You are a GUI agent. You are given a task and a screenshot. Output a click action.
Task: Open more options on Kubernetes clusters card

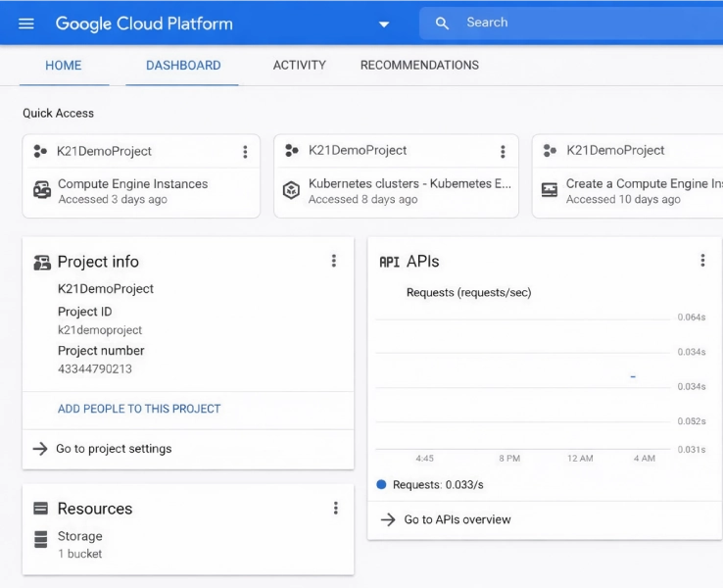coord(503,152)
